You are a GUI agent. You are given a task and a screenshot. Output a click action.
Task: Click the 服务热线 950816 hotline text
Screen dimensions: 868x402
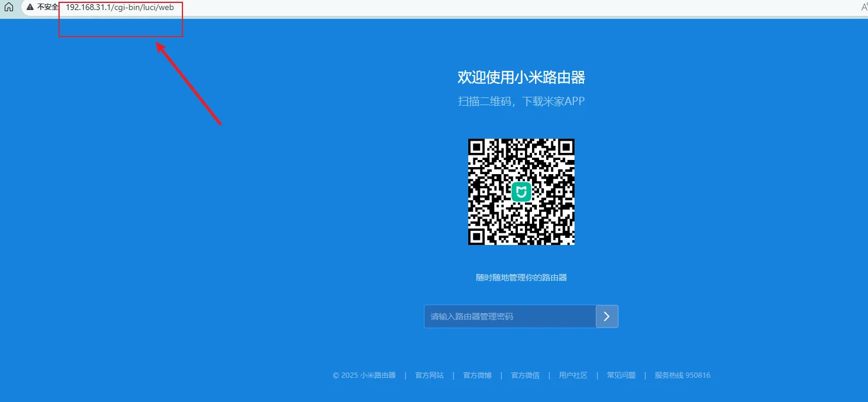(x=682, y=375)
